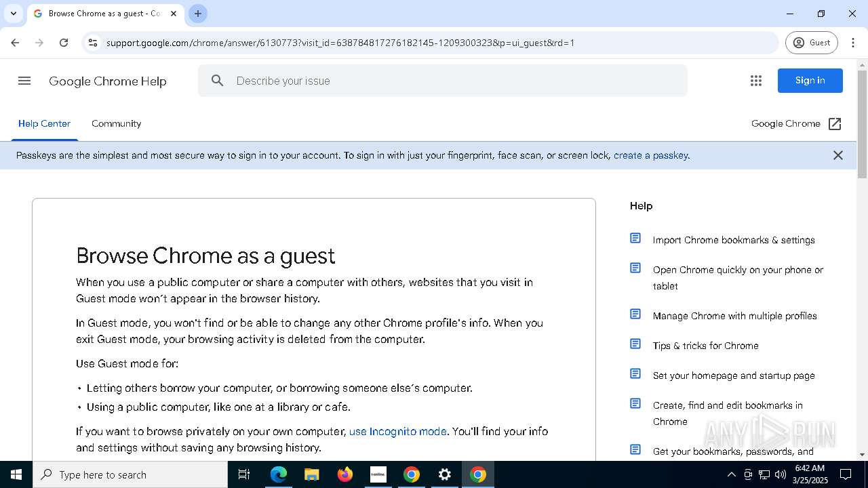Open Manage Chrome with multiple profiles article
868x488 pixels.
pos(734,316)
